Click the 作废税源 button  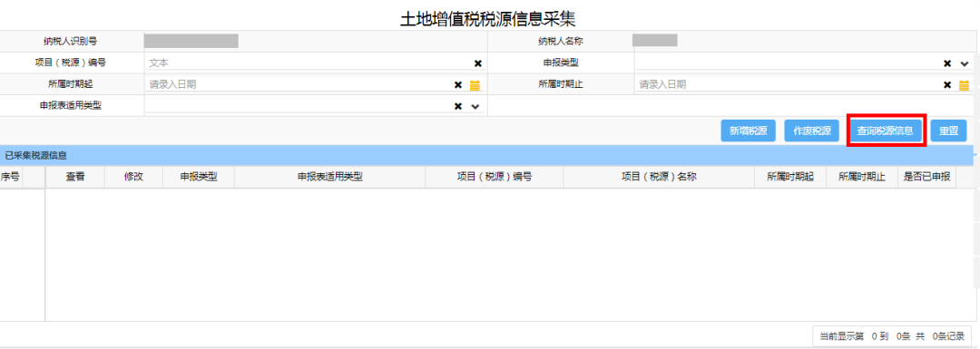812,131
